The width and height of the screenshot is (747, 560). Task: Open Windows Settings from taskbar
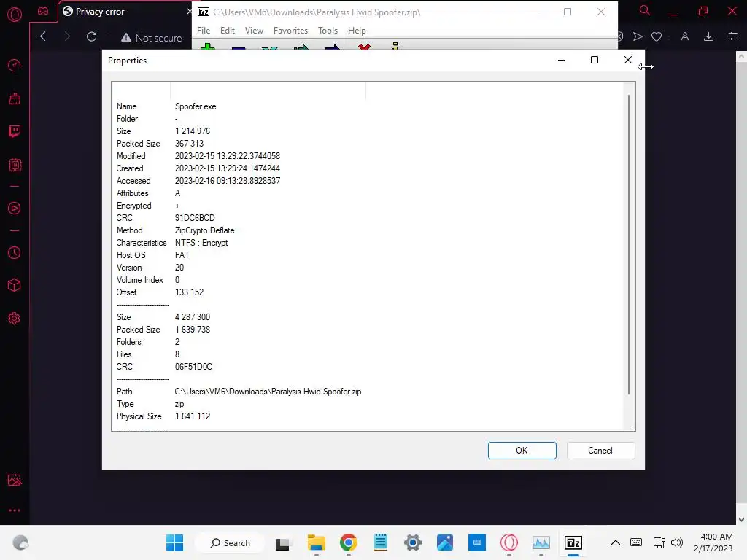coord(413,542)
